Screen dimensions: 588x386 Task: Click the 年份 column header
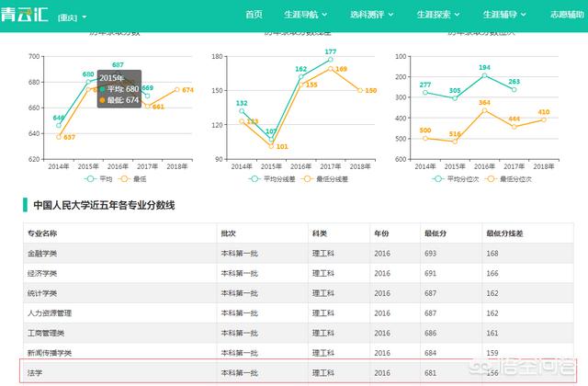coord(381,233)
